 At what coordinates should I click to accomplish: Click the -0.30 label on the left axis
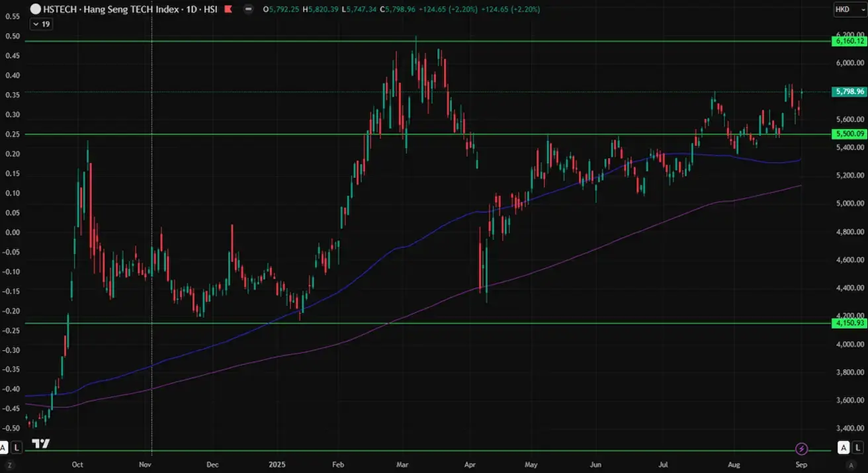pos(11,350)
